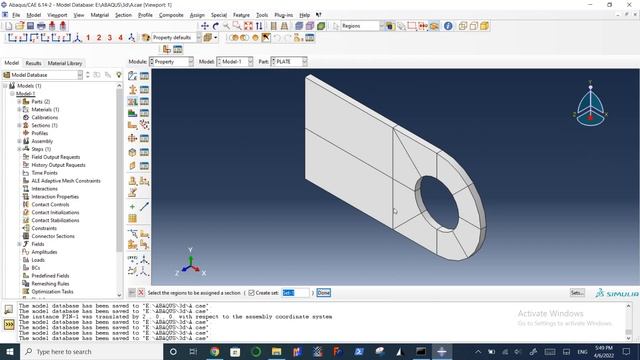Click the Open database folder icon
Image resolution: width=640 pixels, height=360 pixels.
pyautogui.click(x=20, y=26)
